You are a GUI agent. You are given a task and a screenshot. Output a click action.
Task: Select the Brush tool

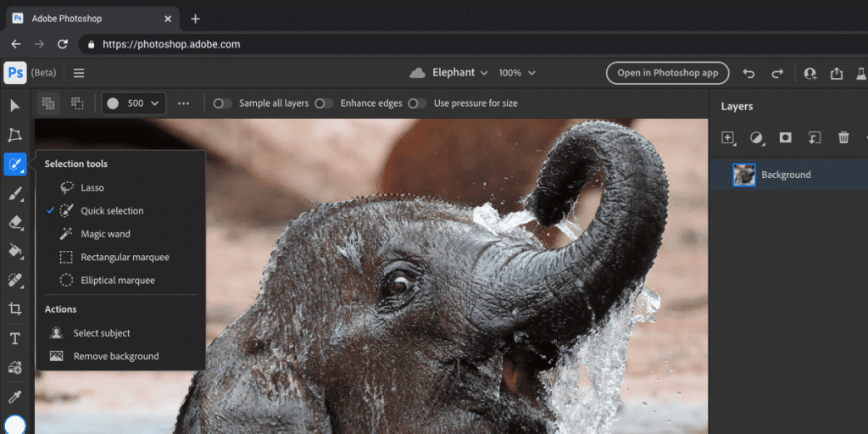point(14,194)
